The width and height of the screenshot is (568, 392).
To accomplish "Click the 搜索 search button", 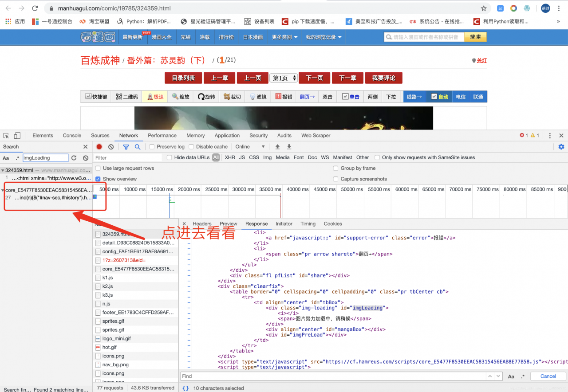I will (x=475, y=37).
